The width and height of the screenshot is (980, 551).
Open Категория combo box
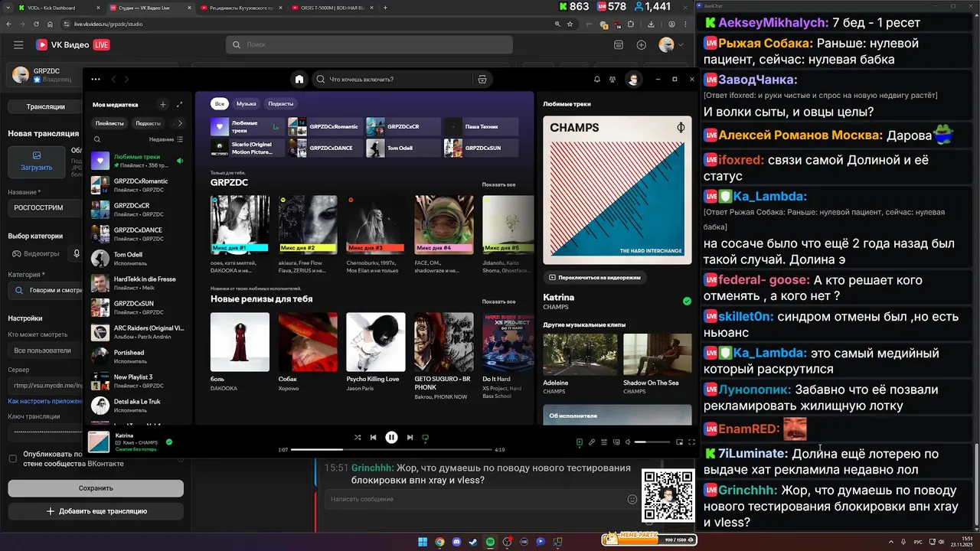point(46,291)
